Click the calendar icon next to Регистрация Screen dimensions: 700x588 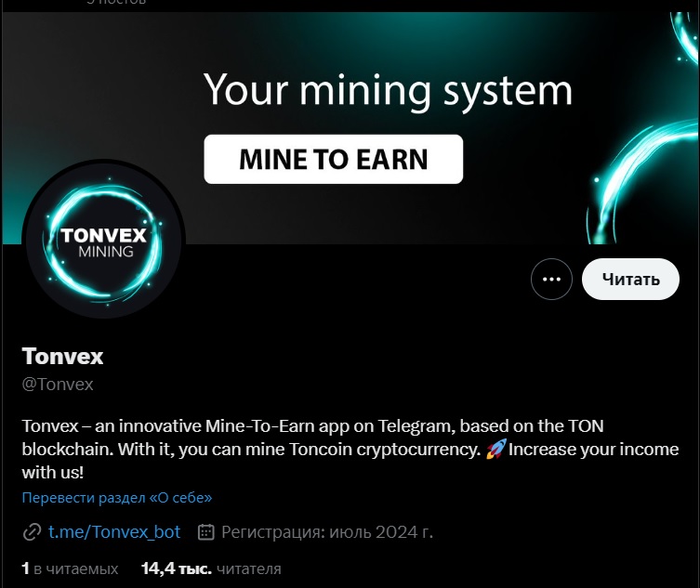pos(205,531)
